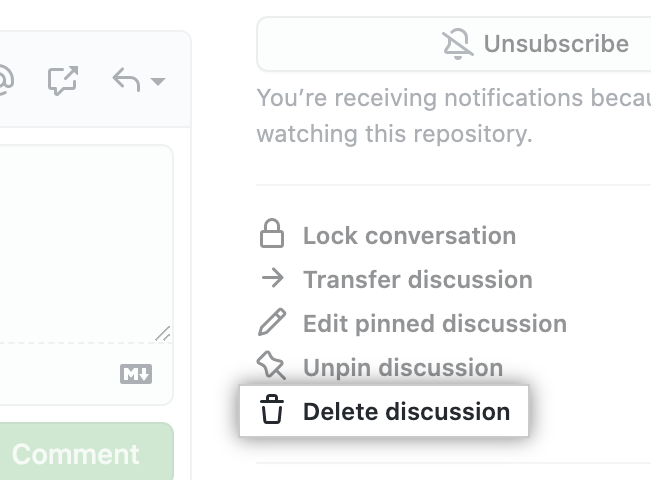Click the trash can icon
Image resolution: width=651 pixels, height=480 pixels.
(272, 409)
